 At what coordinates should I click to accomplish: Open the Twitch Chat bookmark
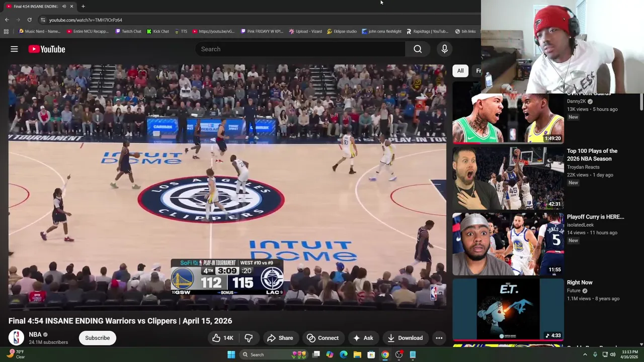click(x=128, y=31)
